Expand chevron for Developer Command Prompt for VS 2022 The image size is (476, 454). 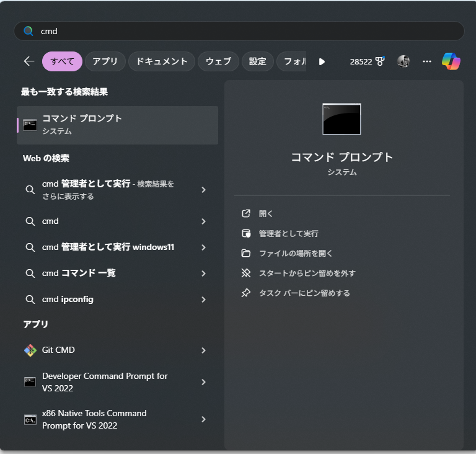tap(203, 382)
